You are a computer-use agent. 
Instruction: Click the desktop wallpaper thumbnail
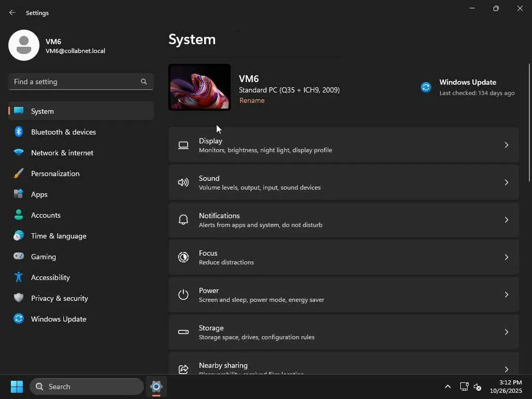coord(199,87)
